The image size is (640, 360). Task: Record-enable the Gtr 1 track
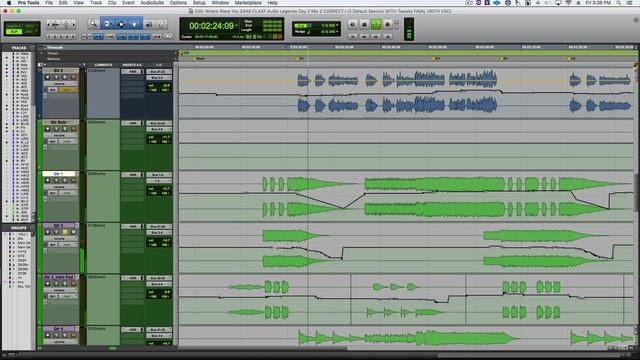point(48,180)
